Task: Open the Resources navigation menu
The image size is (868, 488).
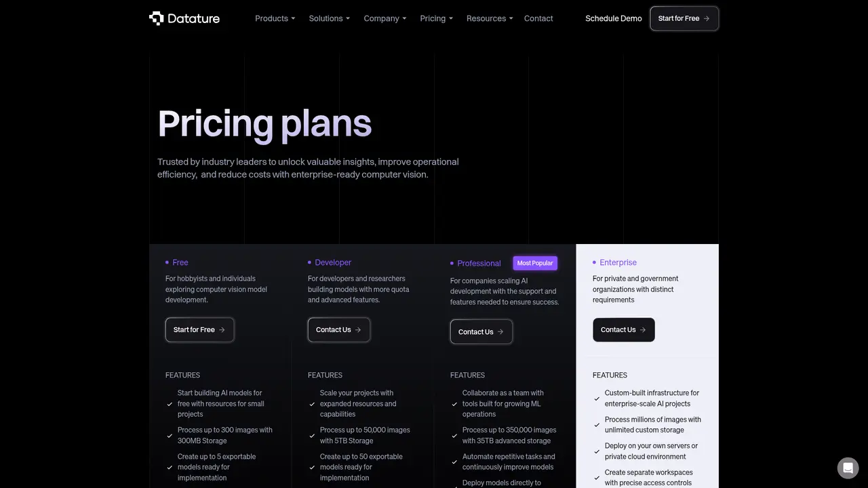Action: point(490,18)
